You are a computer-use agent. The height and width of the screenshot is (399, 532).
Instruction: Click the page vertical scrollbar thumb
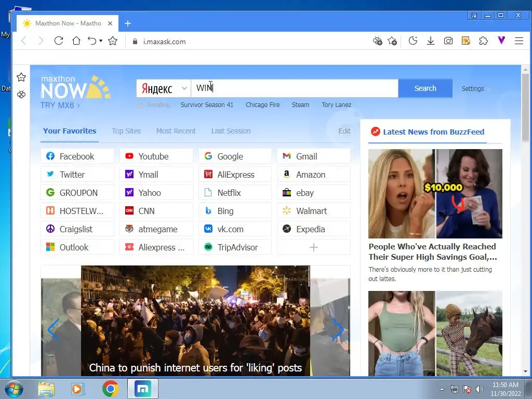tap(525, 107)
